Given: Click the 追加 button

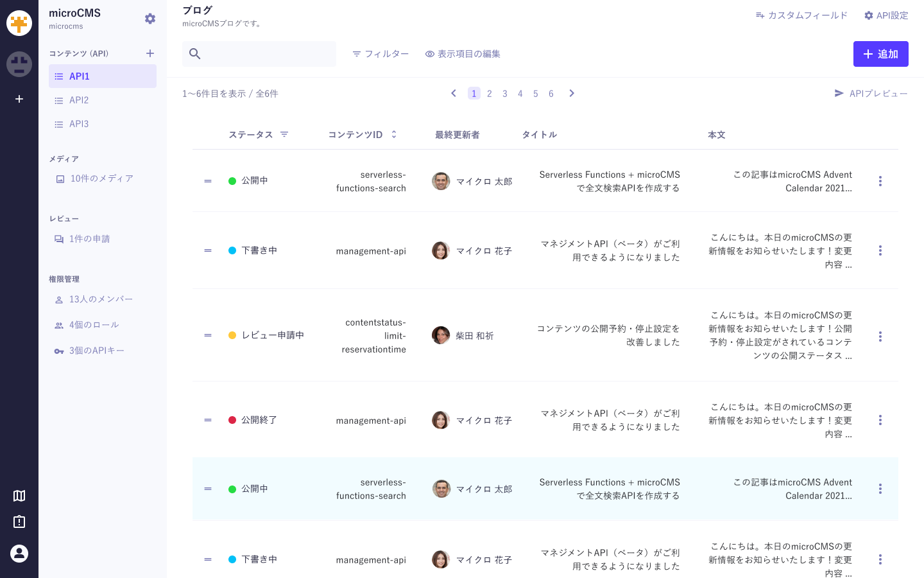Looking at the screenshot, I should click(x=880, y=54).
